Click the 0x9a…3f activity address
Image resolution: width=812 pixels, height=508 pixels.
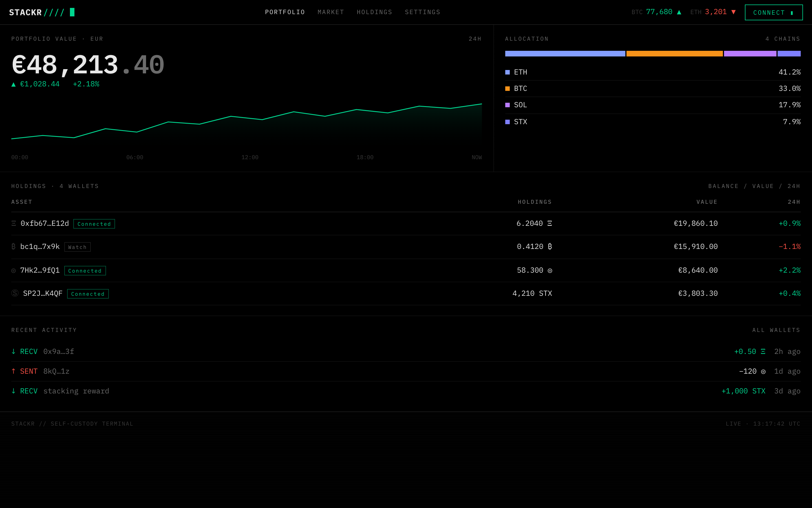[x=59, y=351]
